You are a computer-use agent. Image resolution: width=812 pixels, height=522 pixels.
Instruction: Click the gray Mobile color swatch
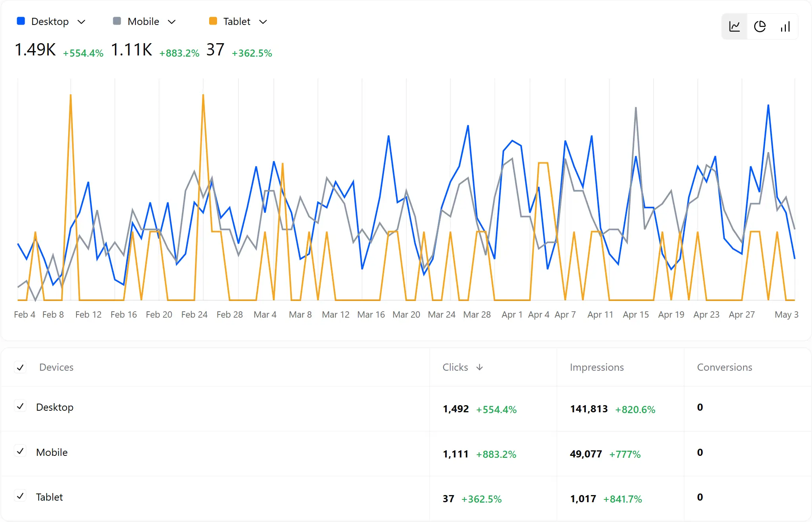click(x=117, y=21)
